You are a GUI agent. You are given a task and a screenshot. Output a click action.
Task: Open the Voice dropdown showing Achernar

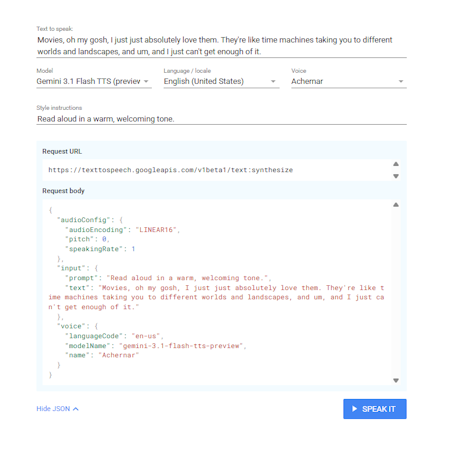349,81
